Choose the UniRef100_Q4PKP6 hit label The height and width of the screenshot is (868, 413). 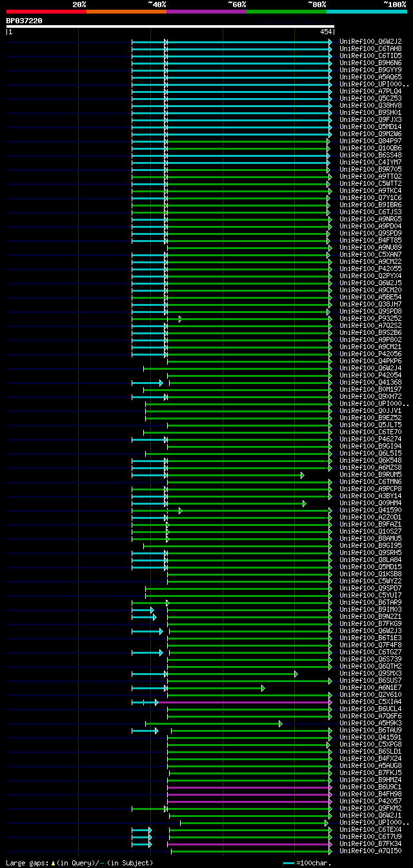[x=370, y=361]
